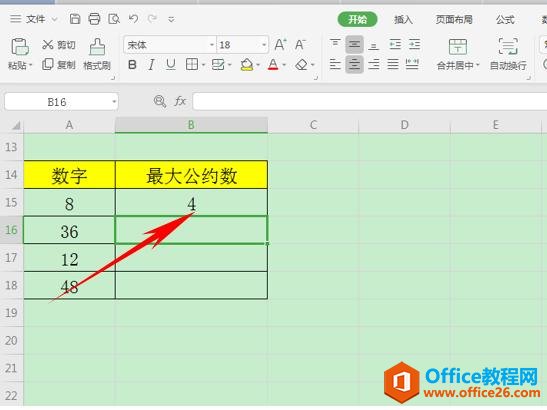Apply cell borders icon
This screenshot has height=410, width=547.
point(192,65)
